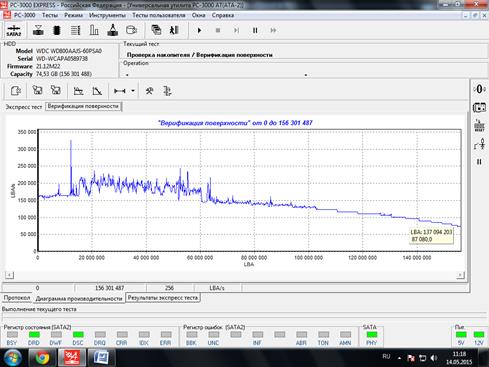Select the Экспресс тест tab
Image resolution: width=489 pixels, height=367 pixels.
click(24, 107)
